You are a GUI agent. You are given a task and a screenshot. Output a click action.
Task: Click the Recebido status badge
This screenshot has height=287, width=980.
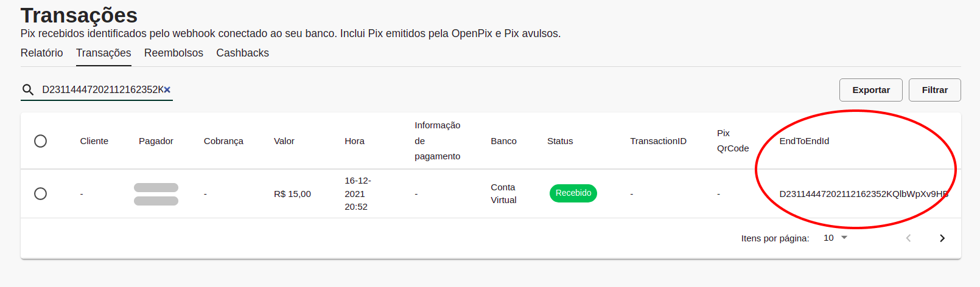(573, 193)
